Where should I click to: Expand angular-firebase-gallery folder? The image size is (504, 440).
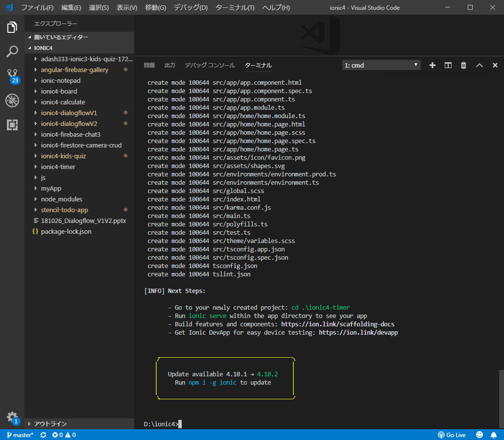click(79, 70)
